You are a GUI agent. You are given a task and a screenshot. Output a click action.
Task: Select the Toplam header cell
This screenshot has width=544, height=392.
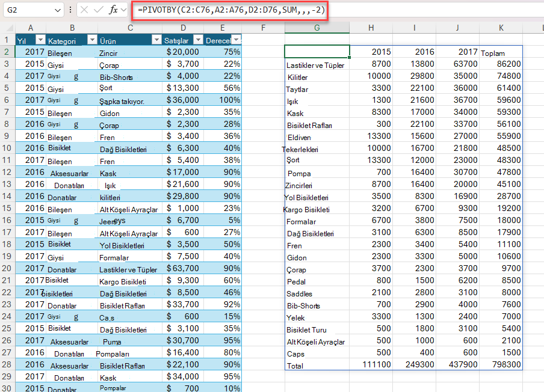pyautogui.click(x=501, y=52)
